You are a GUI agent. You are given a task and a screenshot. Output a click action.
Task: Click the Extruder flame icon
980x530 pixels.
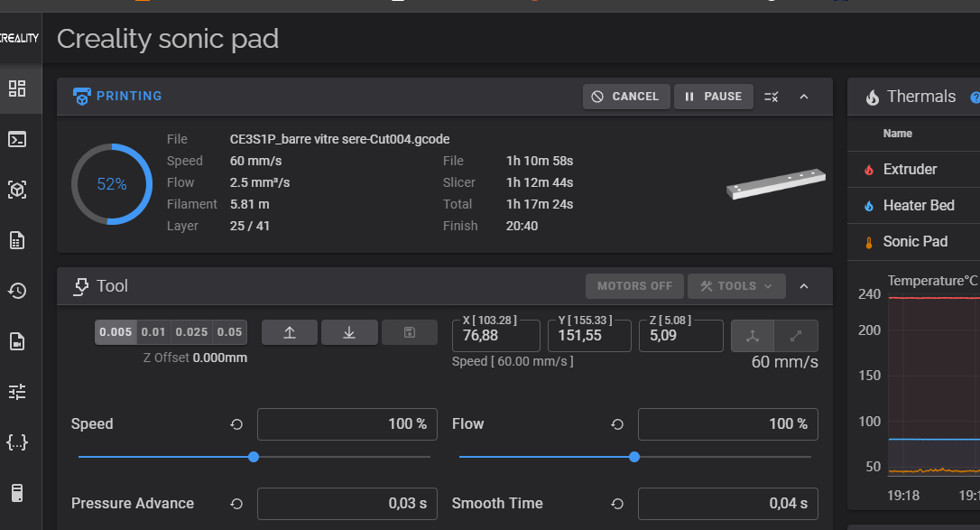[x=869, y=170]
